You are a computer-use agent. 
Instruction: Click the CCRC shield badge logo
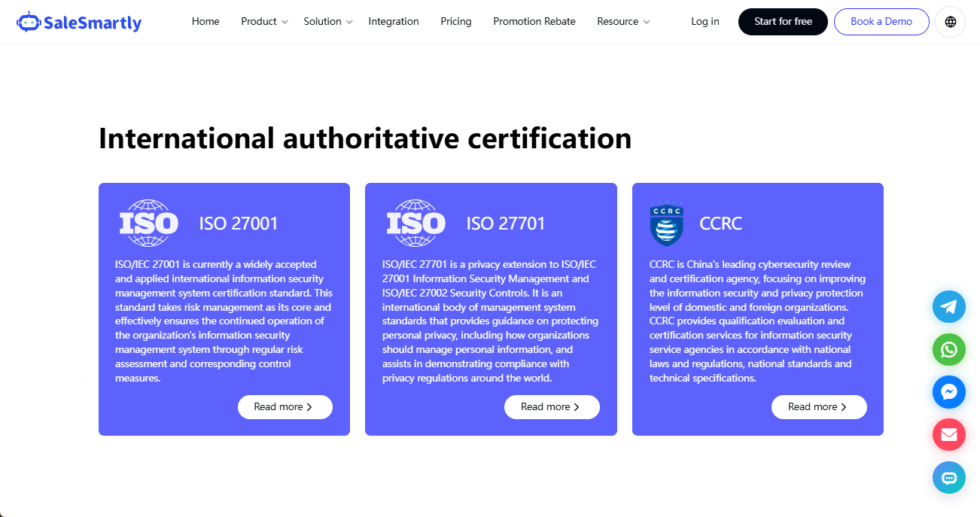(x=666, y=224)
